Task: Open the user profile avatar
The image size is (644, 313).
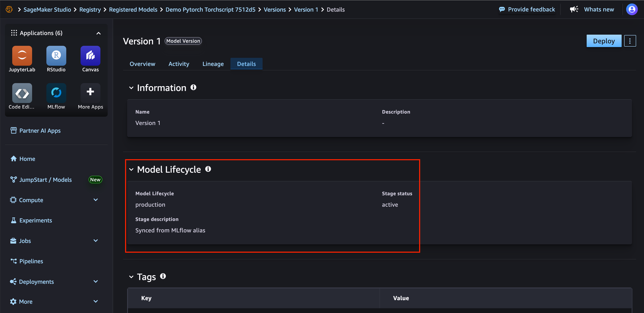Action: (x=632, y=10)
